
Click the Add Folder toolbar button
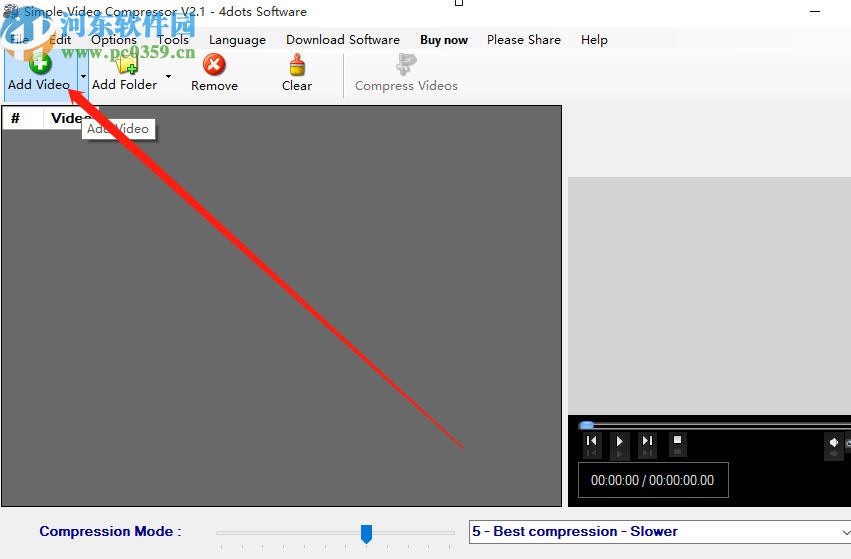[x=125, y=73]
